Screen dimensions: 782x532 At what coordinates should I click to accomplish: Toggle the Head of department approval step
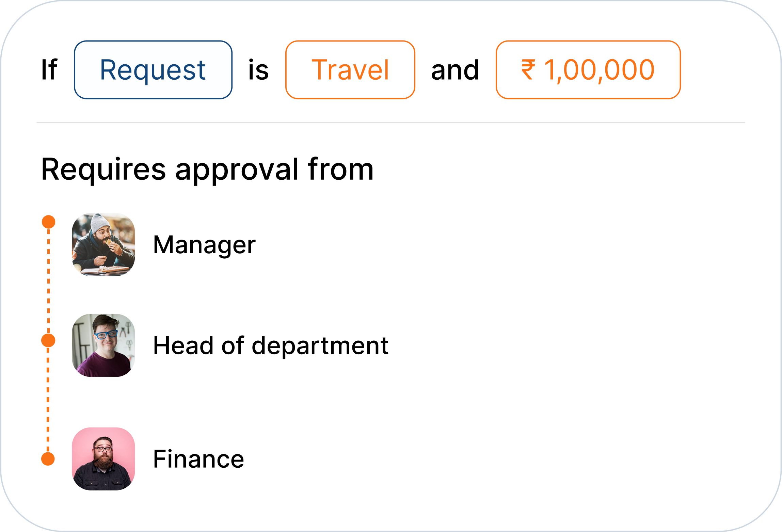[x=271, y=346]
